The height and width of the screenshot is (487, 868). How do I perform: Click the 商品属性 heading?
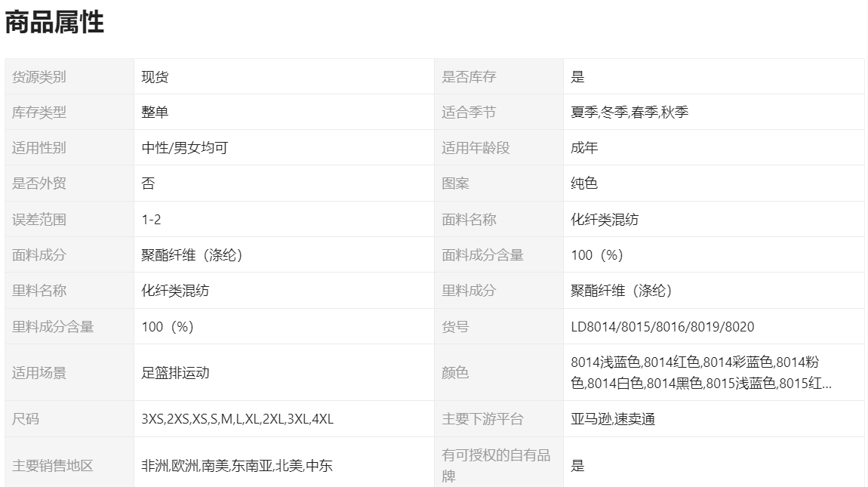pyautogui.click(x=54, y=23)
